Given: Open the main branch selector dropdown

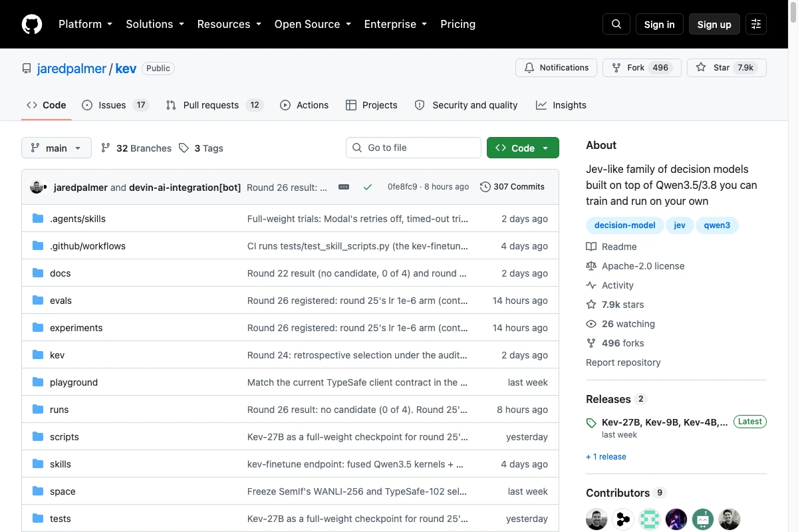Looking at the screenshot, I should pos(57,148).
